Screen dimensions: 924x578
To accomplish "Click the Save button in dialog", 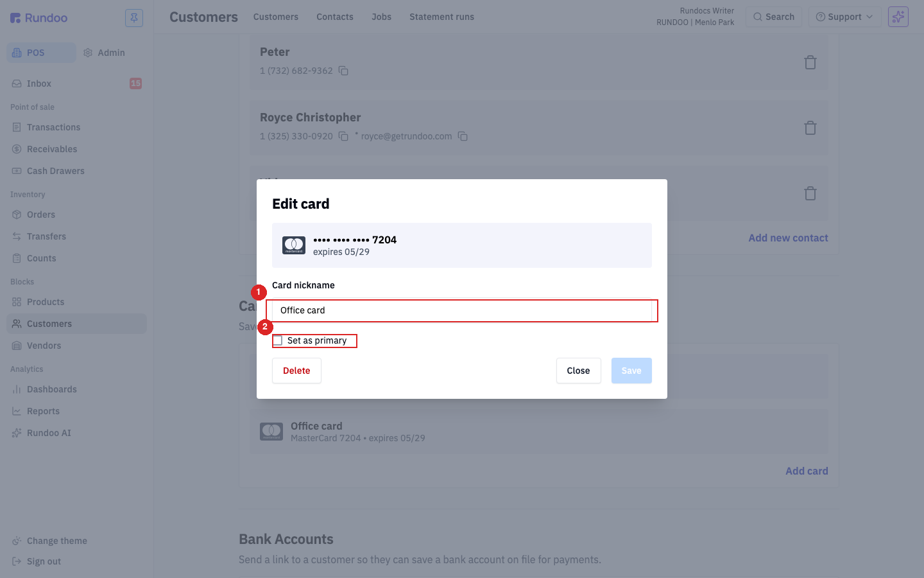I will pyautogui.click(x=631, y=371).
